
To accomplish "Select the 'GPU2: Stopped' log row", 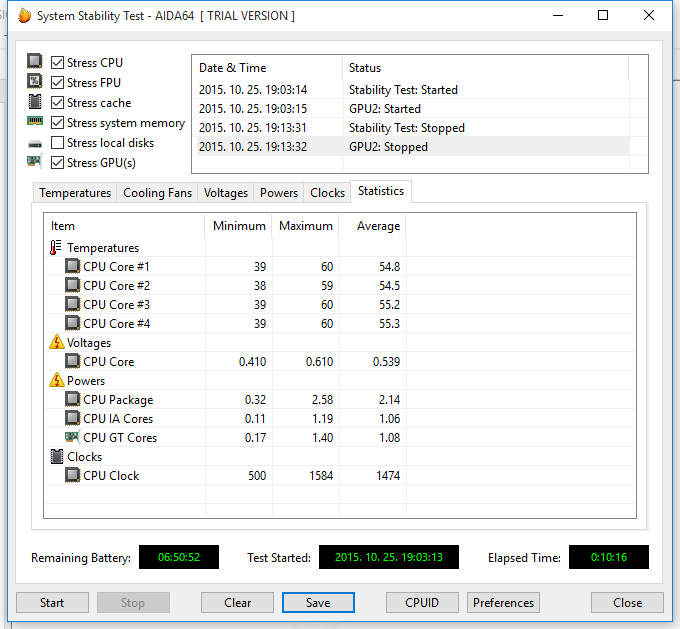I will coord(411,147).
